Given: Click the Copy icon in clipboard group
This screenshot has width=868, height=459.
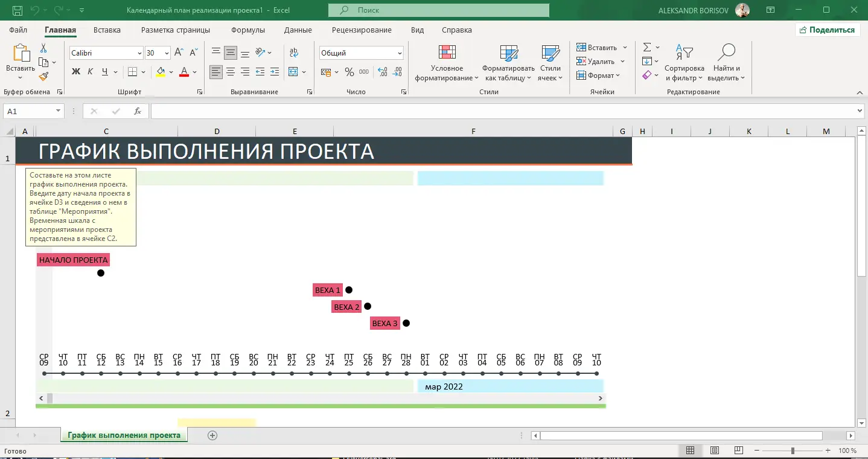Looking at the screenshot, I should point(43,62).
